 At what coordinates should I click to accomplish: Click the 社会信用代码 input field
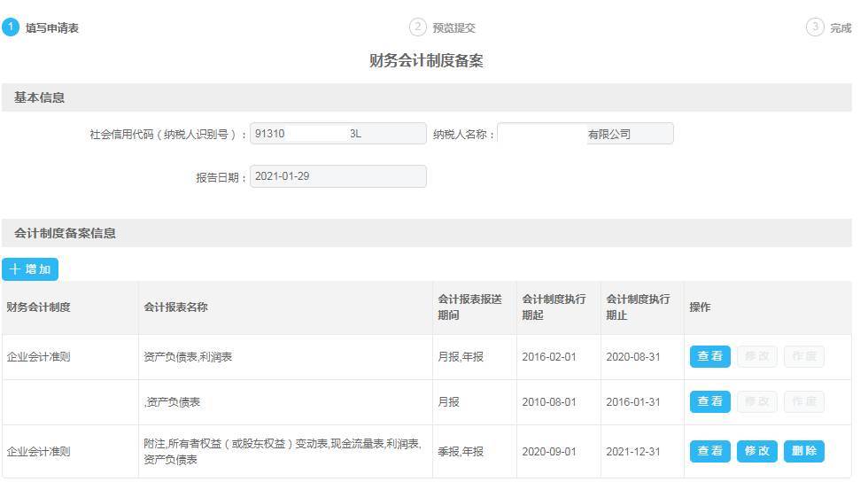[338, 134]
